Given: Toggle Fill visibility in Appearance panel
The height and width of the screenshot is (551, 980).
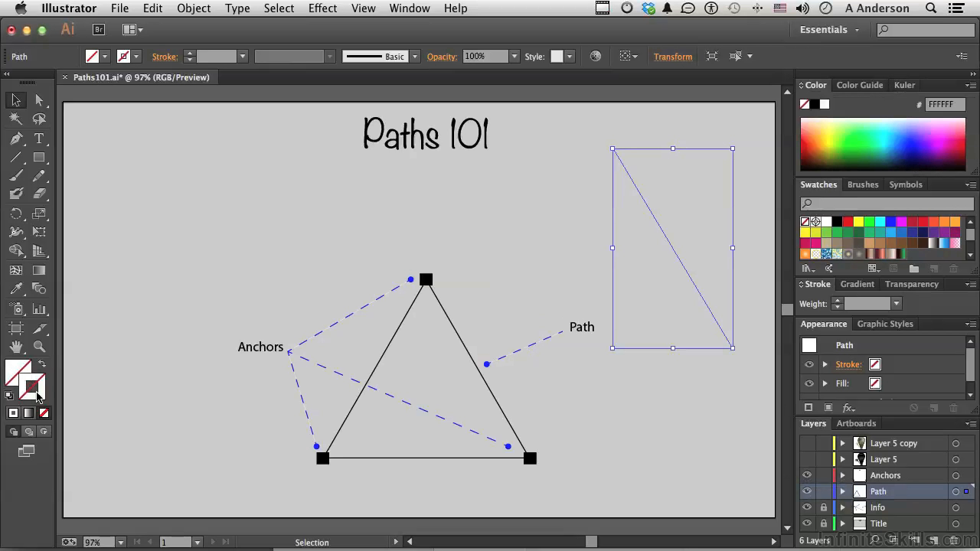Looking at the screenshot, I should 809,383.
